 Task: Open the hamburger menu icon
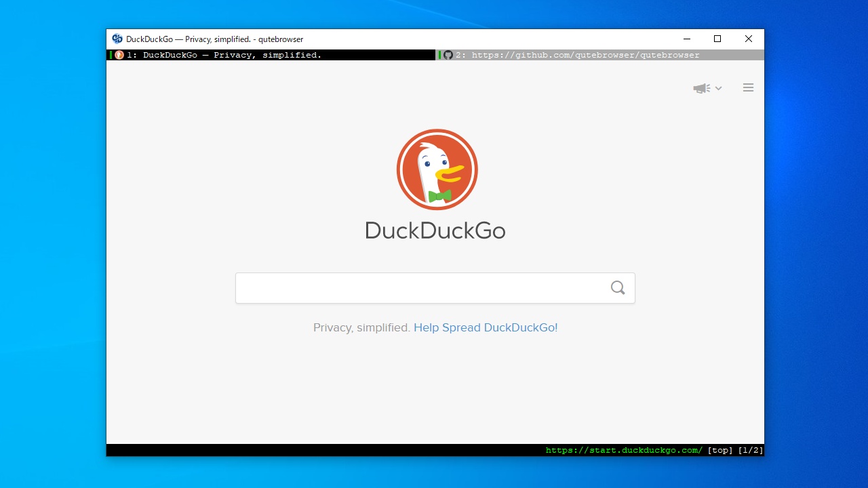748,87
